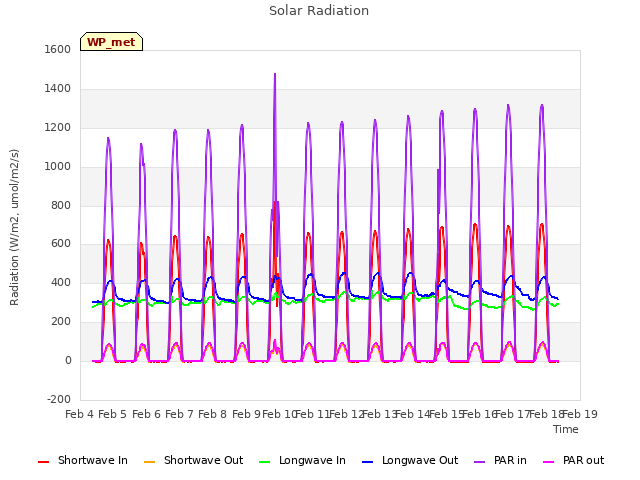This screenshot has height=480, width=640.
Task: Click the Feb 5 x-axis tick label
Action: (x=113, y=414)
